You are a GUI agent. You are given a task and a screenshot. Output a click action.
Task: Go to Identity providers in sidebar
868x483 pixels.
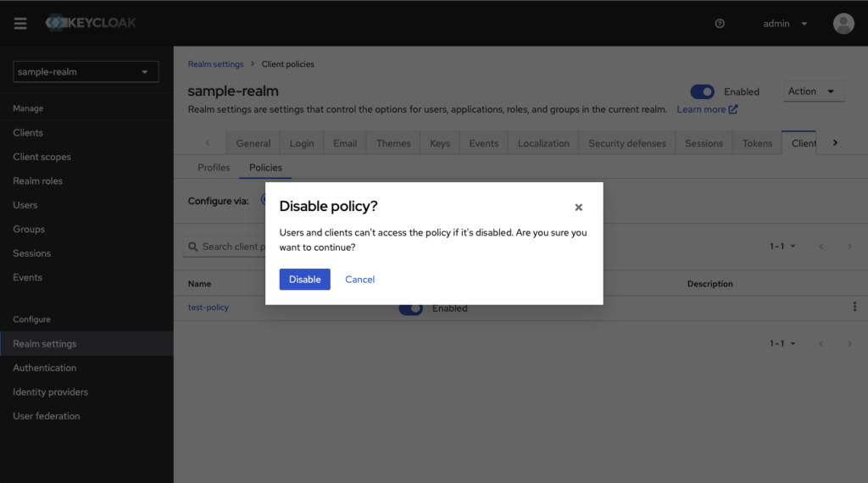click(x=50, y=392)
